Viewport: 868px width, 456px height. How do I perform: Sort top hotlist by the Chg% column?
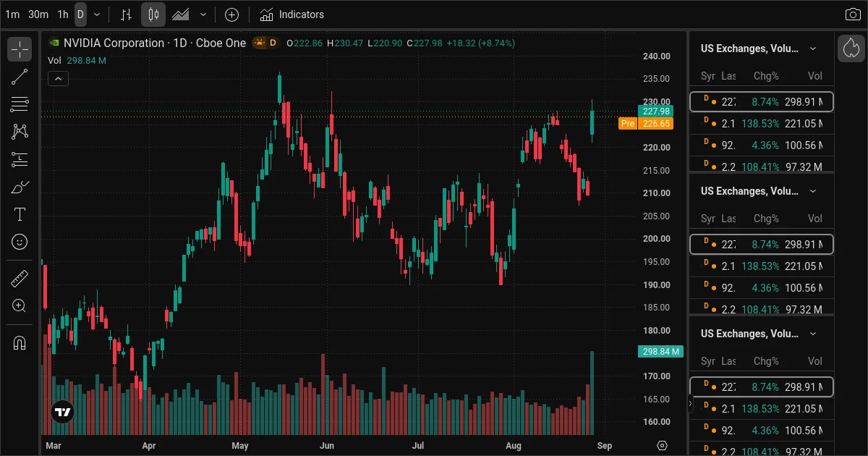[766, 76]
